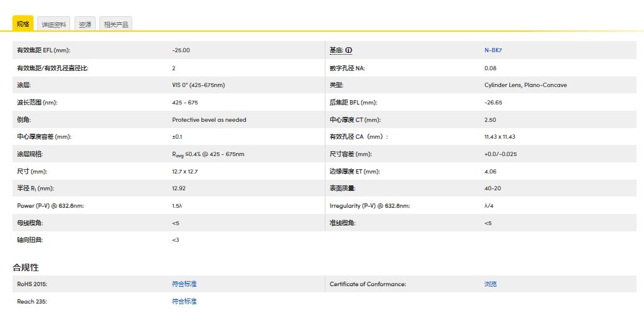Select the Power (P-V) @ 632.8nm label
Image resolution: width=644 pixels, height=324 pixels.
[50, 206]
